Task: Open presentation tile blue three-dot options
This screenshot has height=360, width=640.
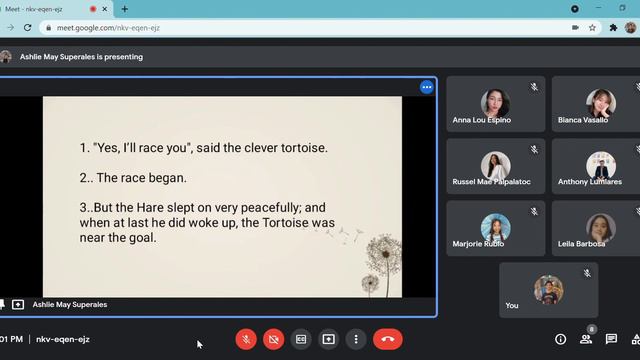Action: 427,87
